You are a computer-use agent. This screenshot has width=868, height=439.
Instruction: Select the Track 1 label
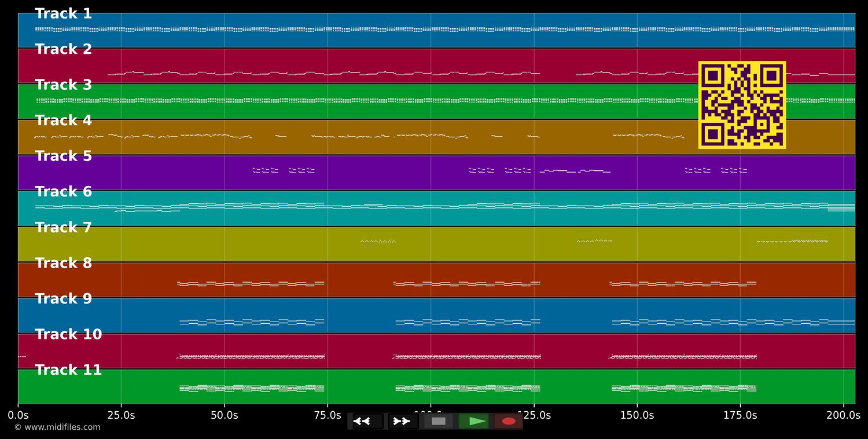coord(63,14)
